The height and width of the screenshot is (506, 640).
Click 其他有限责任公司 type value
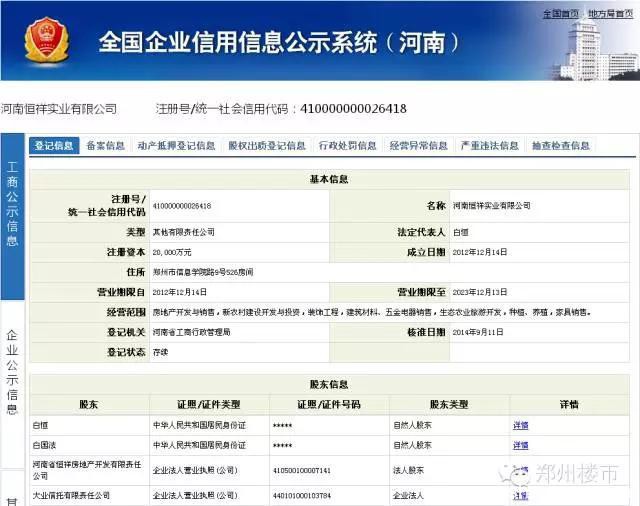click(x=184, y=232)
